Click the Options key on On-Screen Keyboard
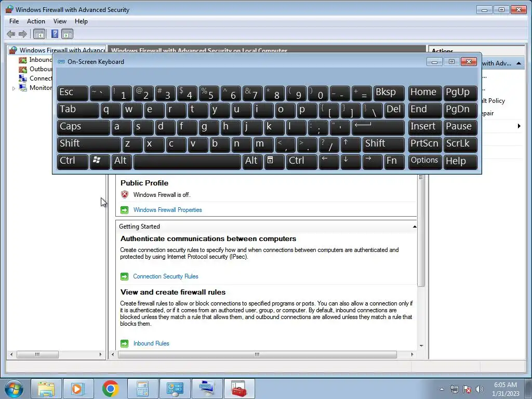The width and height of the screenshot is (532, 399). pos(425,162)
